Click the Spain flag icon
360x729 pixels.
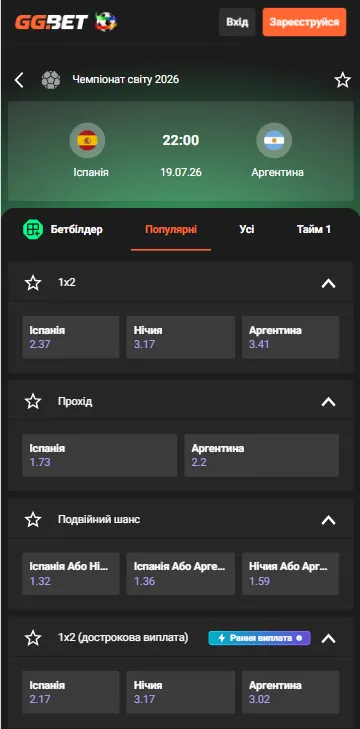coord(87,140)
